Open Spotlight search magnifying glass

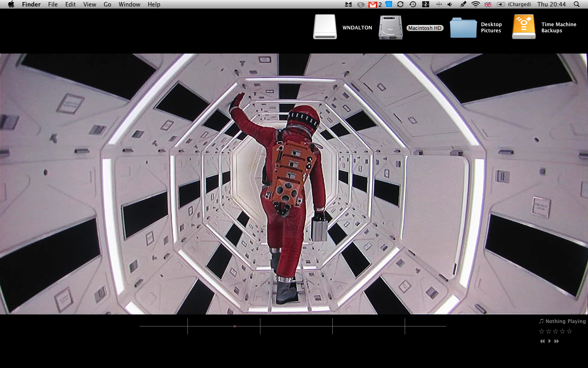pos(577,4)
